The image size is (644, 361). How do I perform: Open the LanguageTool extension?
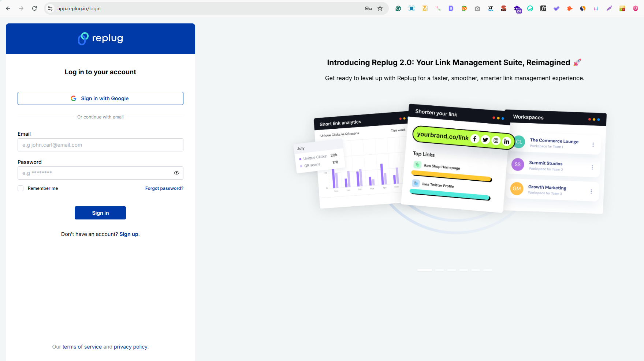pos(490,8)
